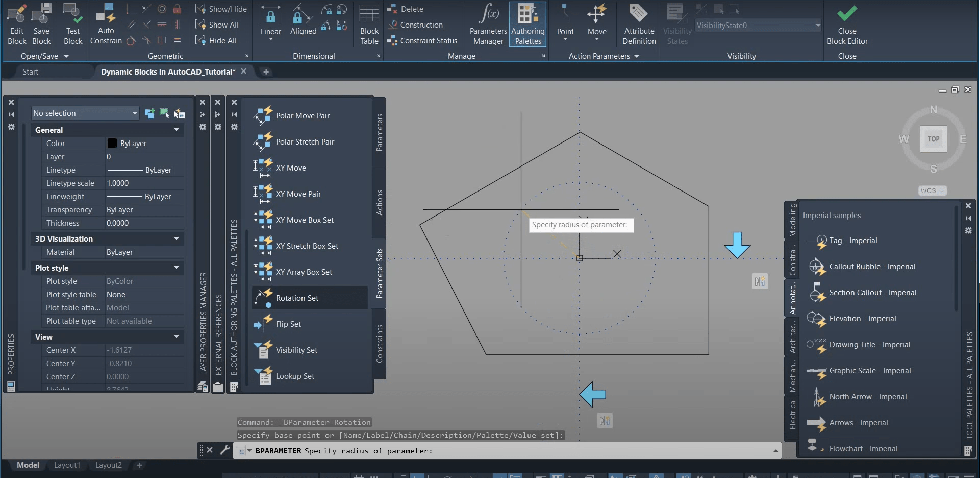Click the ByLayer color swatch
Image resolution: width=980 pixels, height=478 pixels.
coord(113,144)
